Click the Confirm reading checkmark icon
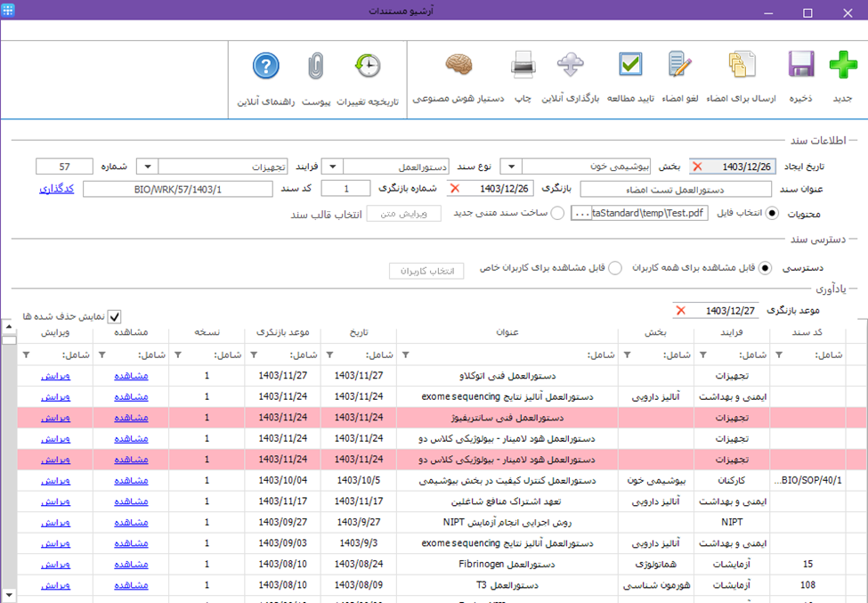 click(x=630, y=65)
